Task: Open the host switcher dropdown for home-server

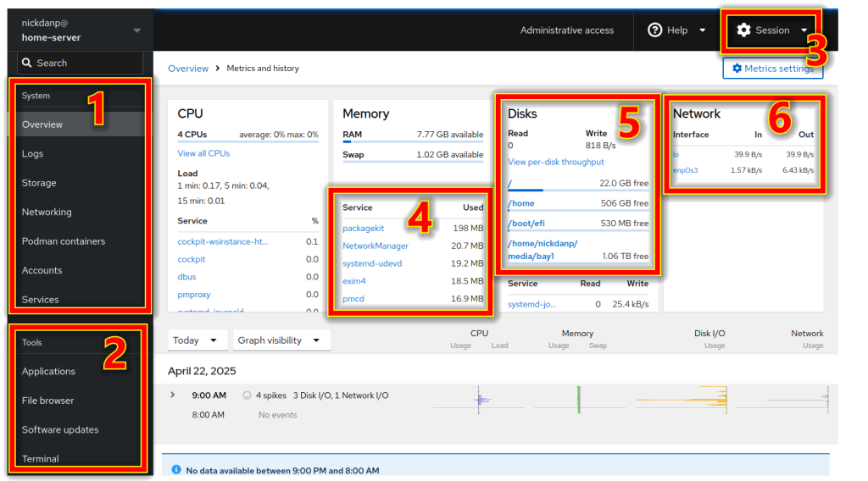Action: (x=137, y=30)
